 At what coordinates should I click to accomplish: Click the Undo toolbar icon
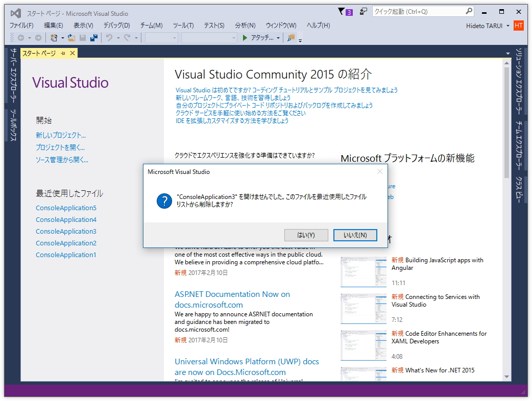tap(109, 38)
